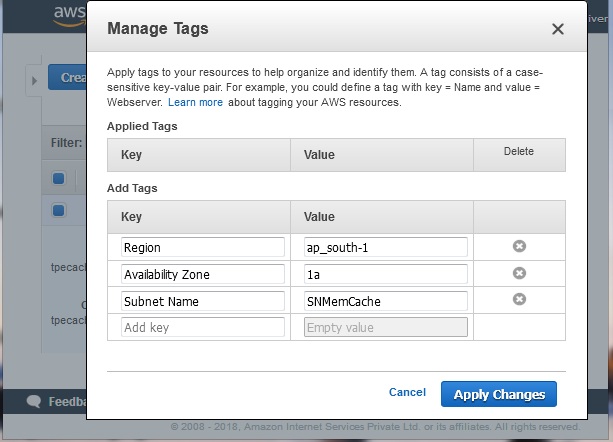Focus the Add key input field

[x=188, y=327]
